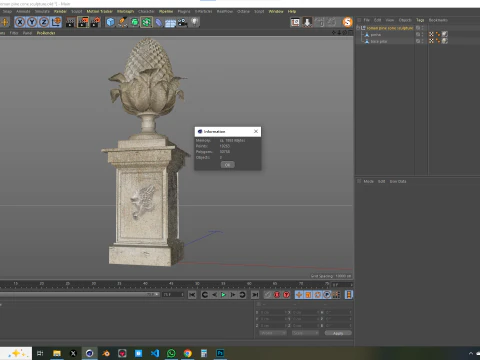Viewport: 480px width, 360px height.
Task: Toggle parameter keyframe recording
Action: [327, 295]
